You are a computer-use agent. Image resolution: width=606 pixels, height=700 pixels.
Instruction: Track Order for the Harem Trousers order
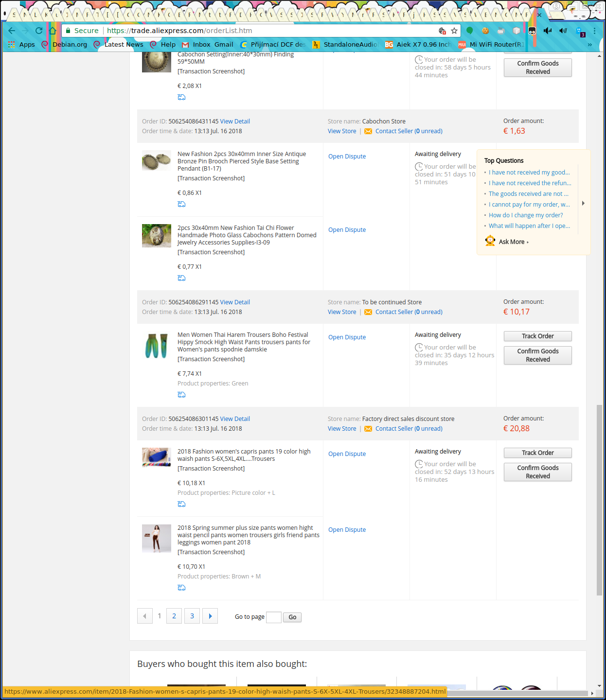click(538, 336)
